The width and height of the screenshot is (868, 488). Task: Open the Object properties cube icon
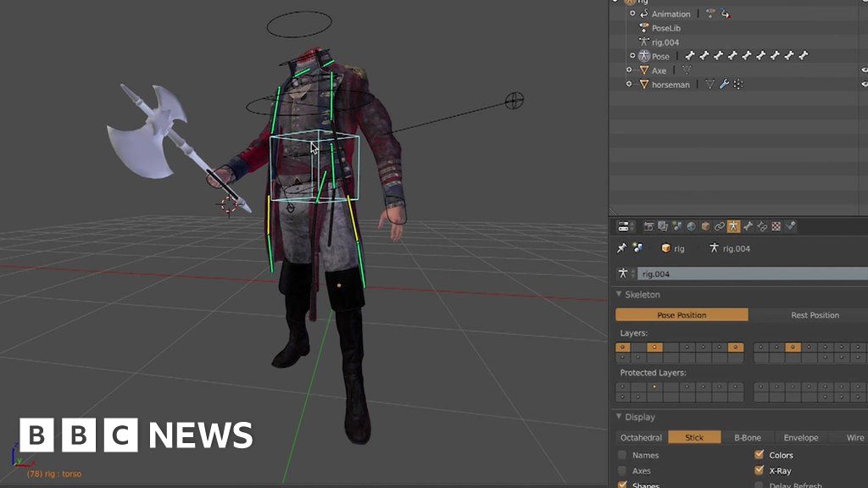tap(704, 226)
